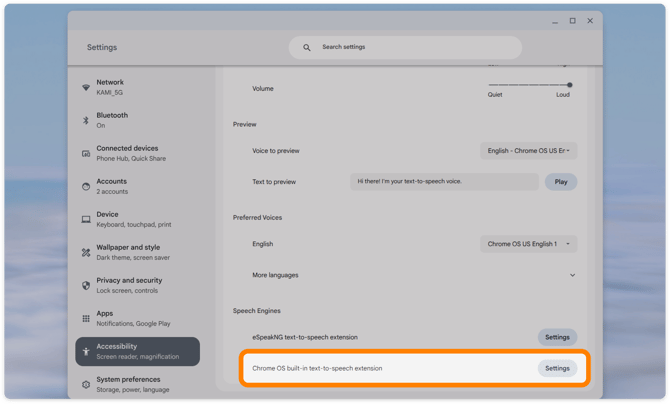Viewport: 670px width, 404px height.
Task: Open Accounts settings page
Action: point(138,186)
